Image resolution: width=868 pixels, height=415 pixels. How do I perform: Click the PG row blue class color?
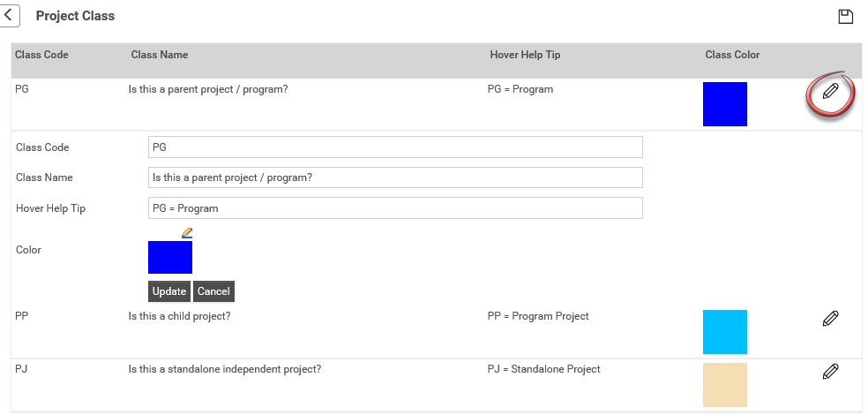click(x=724, y=104)
